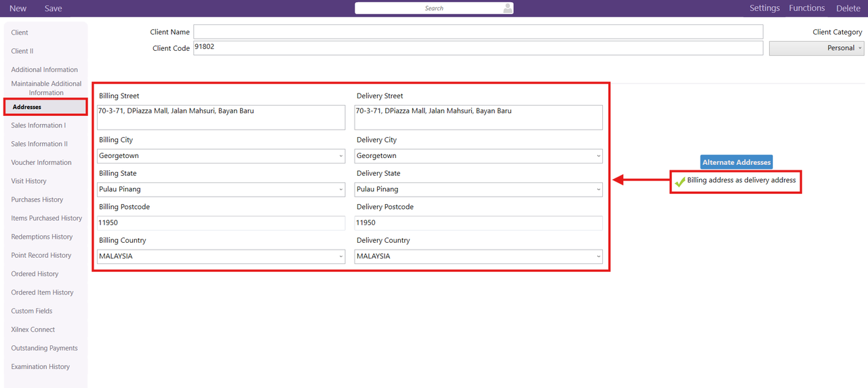Select the Xilnex Connect tab
This screenshot has width=868, height=388.
coord(33,330)
